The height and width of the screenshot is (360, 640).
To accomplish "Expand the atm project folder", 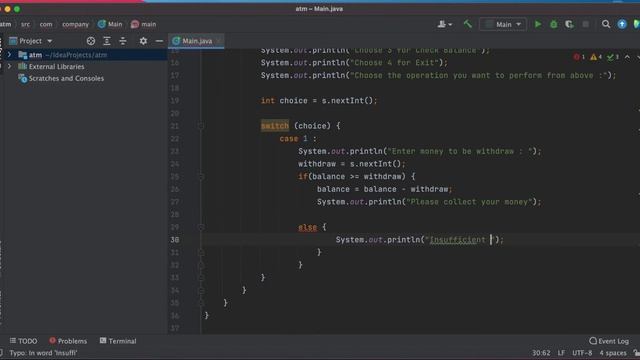I will [9, 55].
